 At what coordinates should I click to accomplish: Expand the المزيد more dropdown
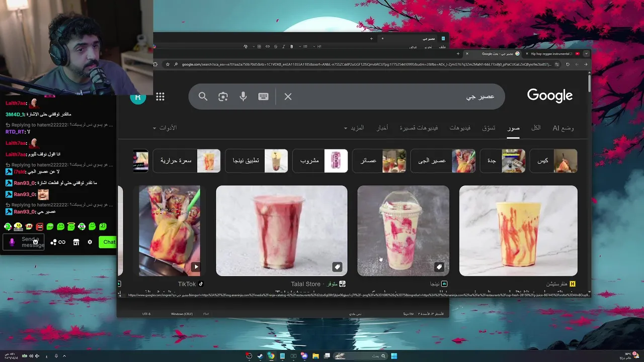point(354,128)
